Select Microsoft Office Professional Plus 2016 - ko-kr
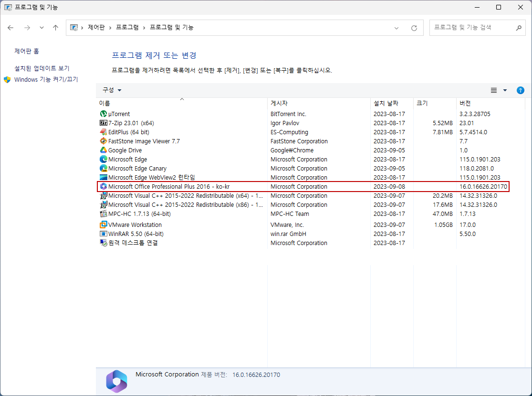 (169, 186)
